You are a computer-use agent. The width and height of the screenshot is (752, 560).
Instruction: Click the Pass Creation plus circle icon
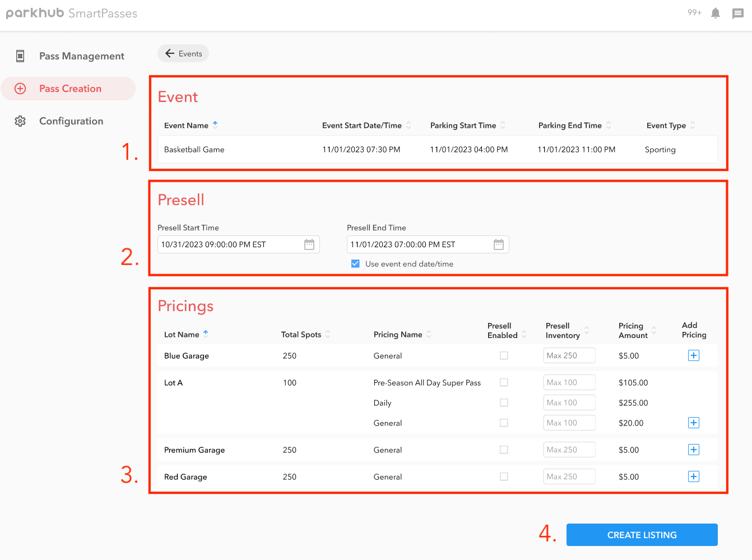point(20,89)
